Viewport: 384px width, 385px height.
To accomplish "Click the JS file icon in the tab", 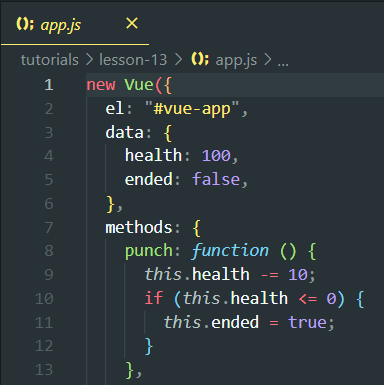I will (25, 24).
